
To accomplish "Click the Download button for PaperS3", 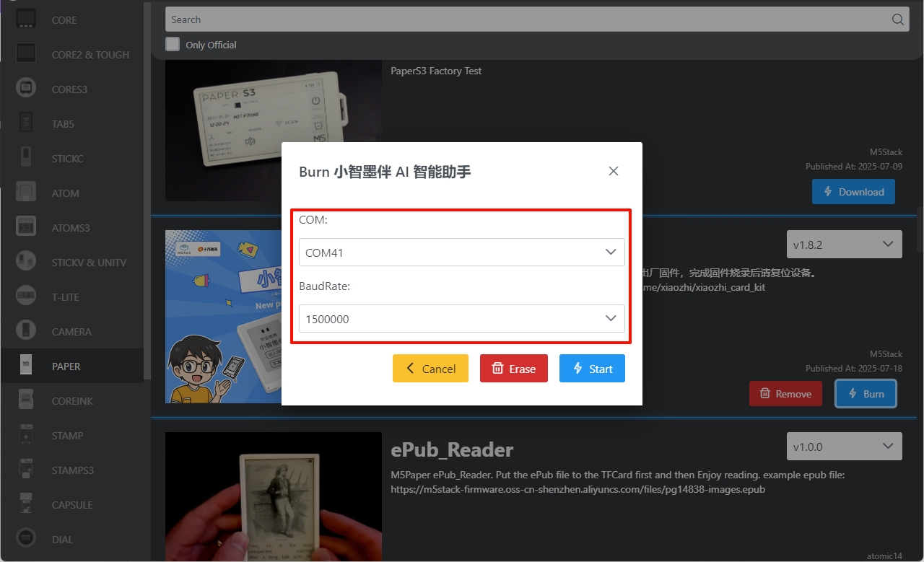I will click(x=853, y=191).
